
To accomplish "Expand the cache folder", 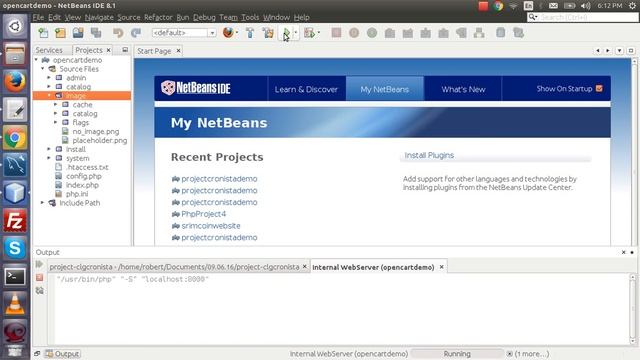I will pyautogui.click(x=56, y=104).
